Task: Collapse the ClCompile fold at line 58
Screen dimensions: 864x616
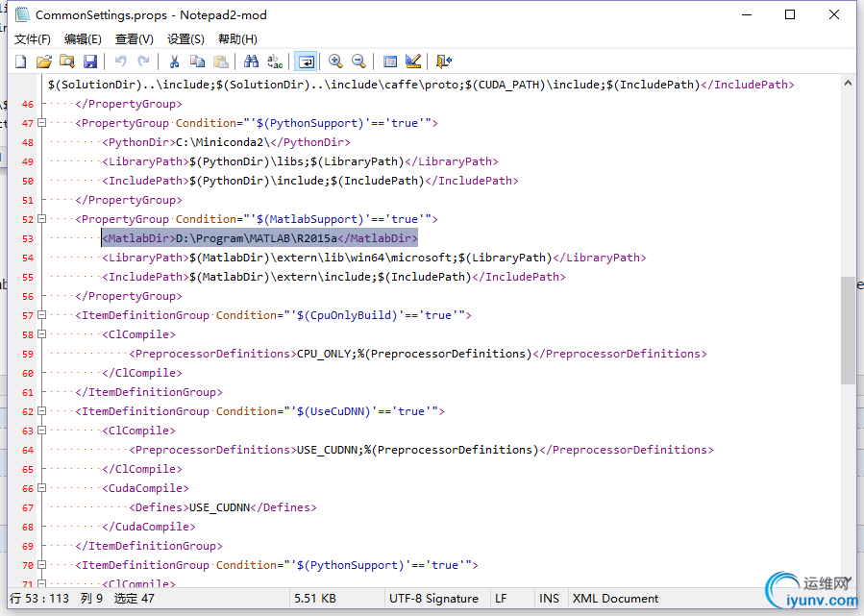Action: pos(41,334)
